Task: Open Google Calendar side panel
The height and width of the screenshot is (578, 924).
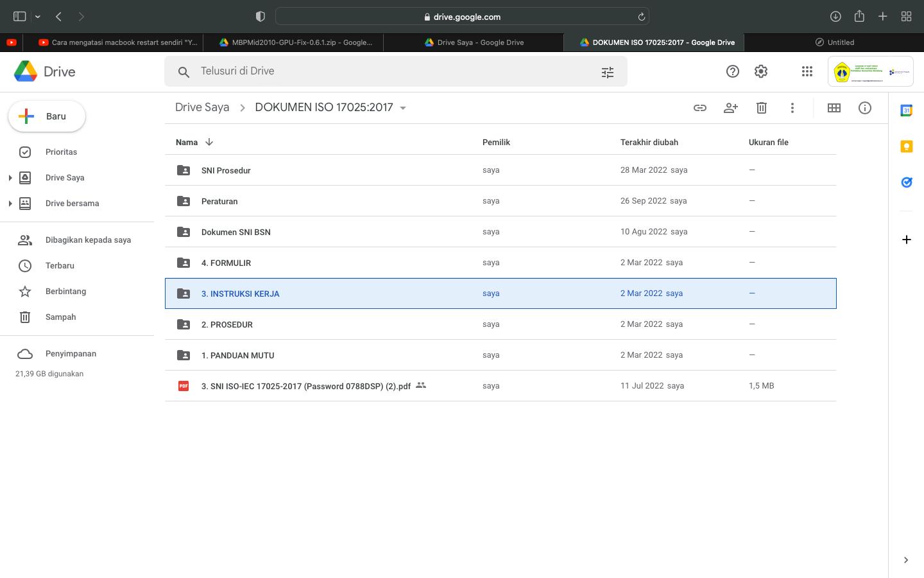Action: click(907, 110)
